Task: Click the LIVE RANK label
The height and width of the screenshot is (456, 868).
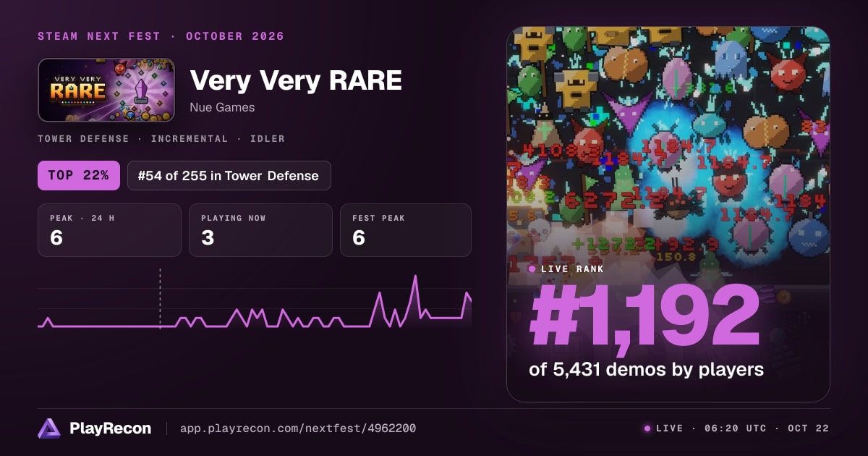Action: (571, 269)
